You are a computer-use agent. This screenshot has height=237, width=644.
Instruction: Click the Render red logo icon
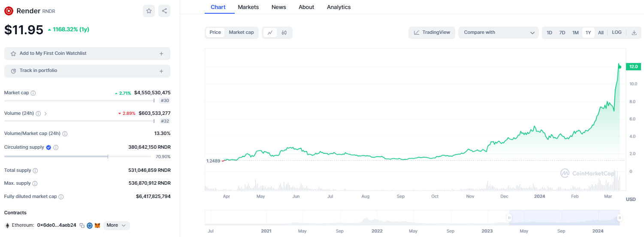point(9,11)
